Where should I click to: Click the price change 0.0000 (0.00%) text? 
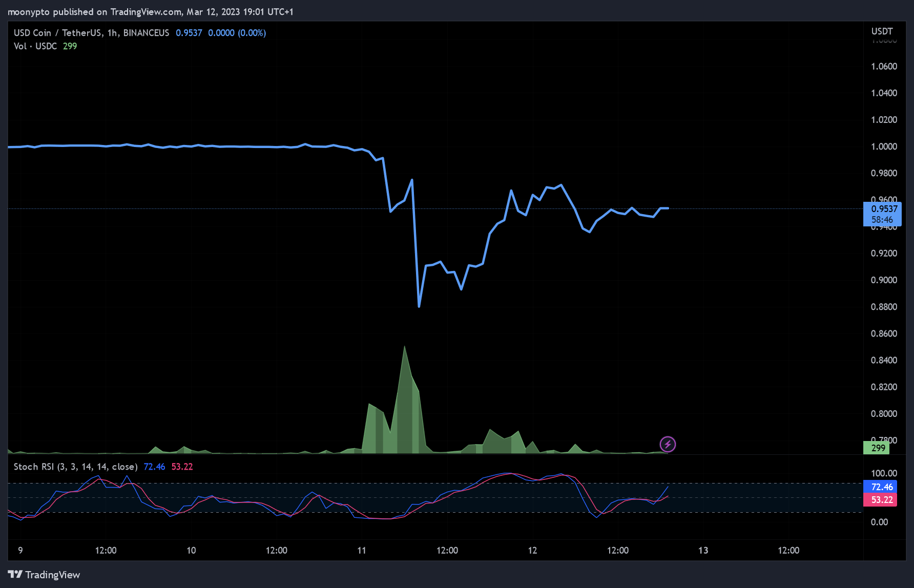[x=237, y=33]
